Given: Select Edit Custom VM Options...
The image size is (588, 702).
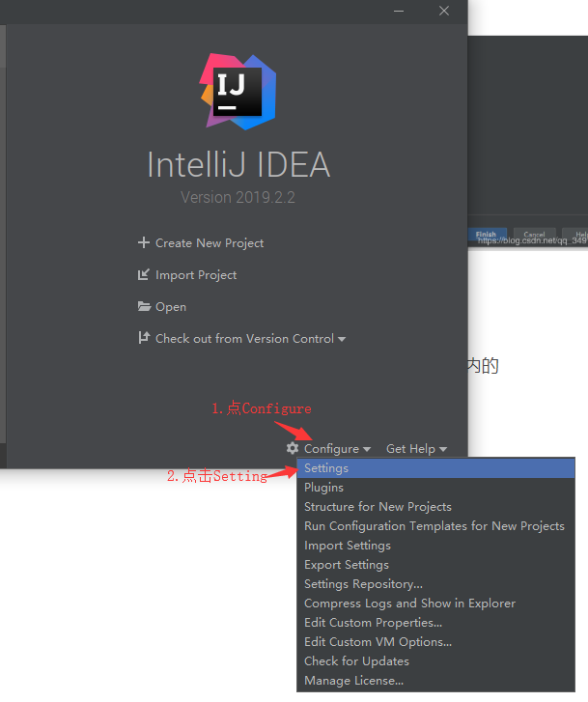Looking at the screenshot, I should [435, 641].
